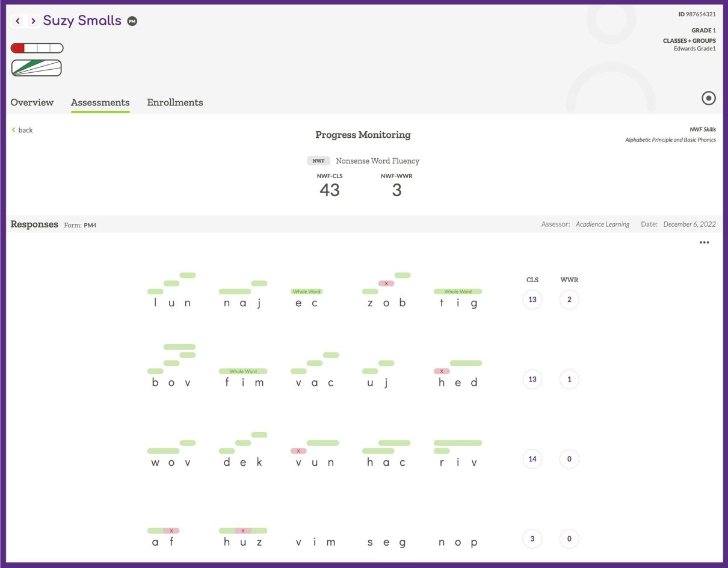Switch to the Enrollments tab
This screenshot has height=568, width=728.
click(x=174, y=102)
